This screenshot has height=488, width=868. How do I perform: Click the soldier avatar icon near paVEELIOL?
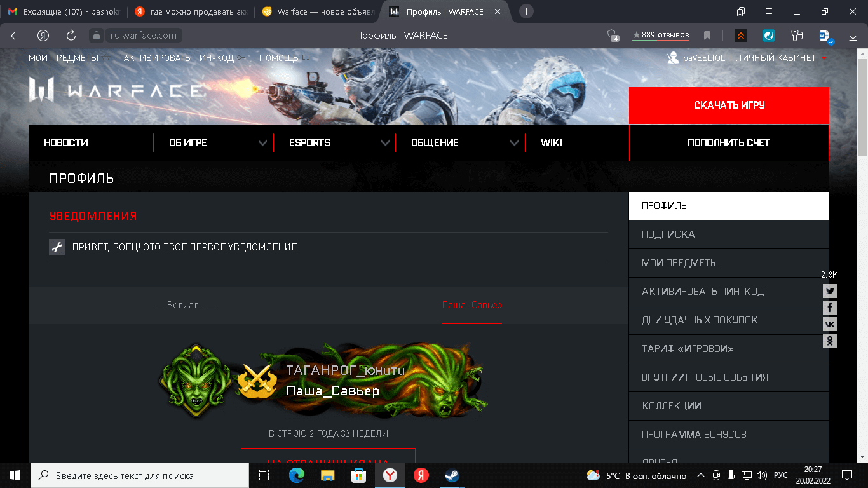pyautogui.click(x=673, y=58)
